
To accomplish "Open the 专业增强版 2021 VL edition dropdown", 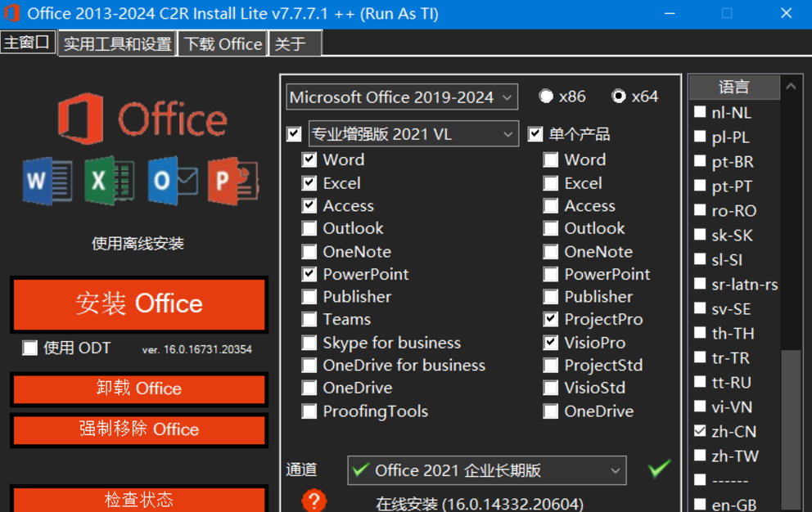I will (x=413, y=134).
